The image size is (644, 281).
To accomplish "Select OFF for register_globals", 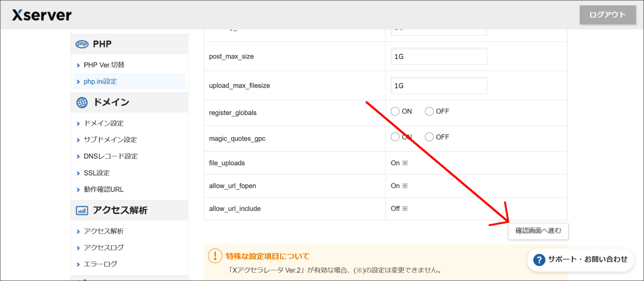I will pyautogui.click(x=429, y=111).
